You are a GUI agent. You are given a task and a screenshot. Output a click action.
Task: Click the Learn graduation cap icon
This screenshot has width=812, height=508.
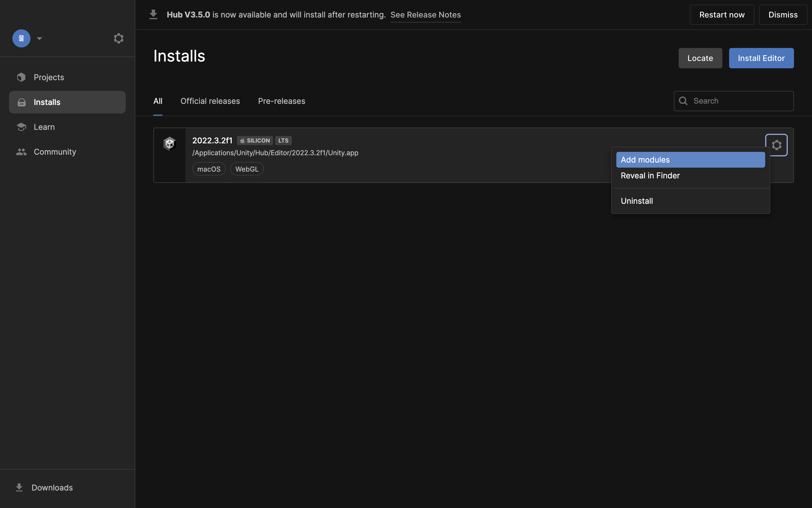tap(21, 127)
